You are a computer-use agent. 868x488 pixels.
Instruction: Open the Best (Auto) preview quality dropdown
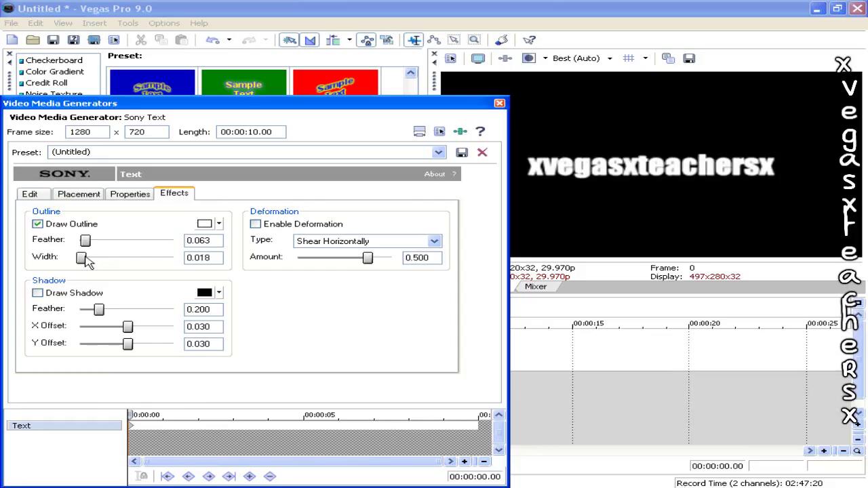coord(609,58)
